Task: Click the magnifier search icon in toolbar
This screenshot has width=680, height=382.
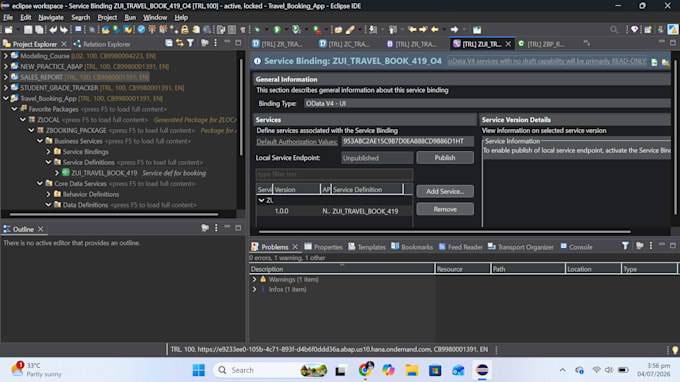Action: pyautogui.click(x=614, y=29)
